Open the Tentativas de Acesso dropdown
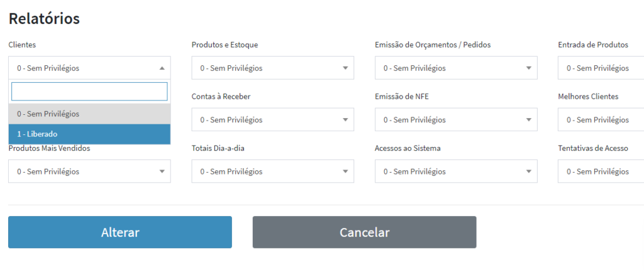Screen dimensions: 644x270 pos(601,171)
